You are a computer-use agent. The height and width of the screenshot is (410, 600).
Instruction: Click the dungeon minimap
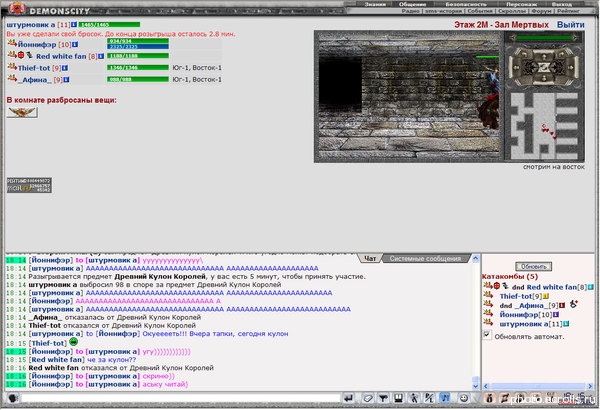[x=544, y=126]
